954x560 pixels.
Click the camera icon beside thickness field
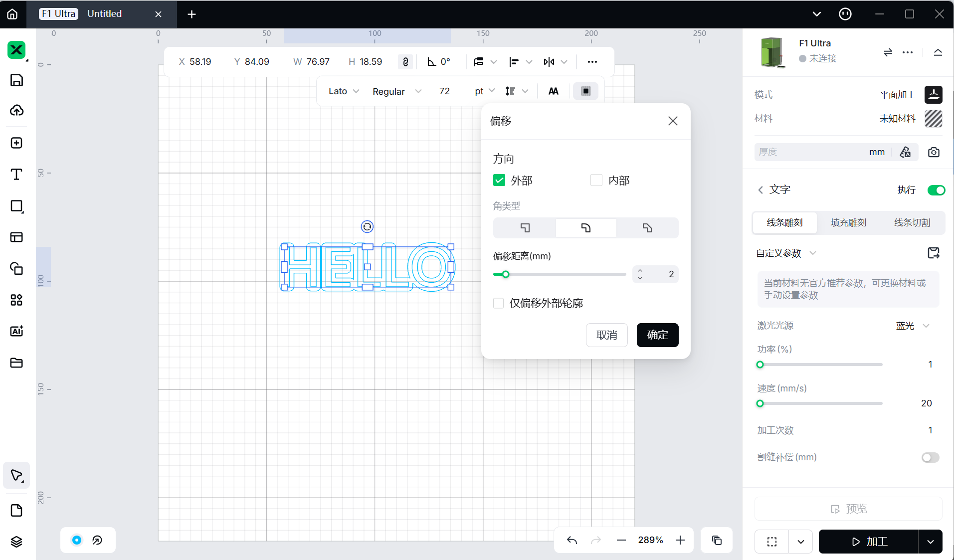(934, 152)
